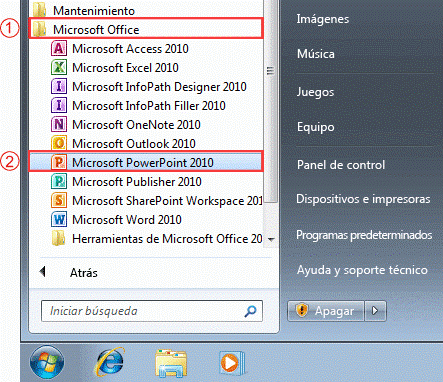
Task: Open Programas predeterminados
Action: (364, 235)
